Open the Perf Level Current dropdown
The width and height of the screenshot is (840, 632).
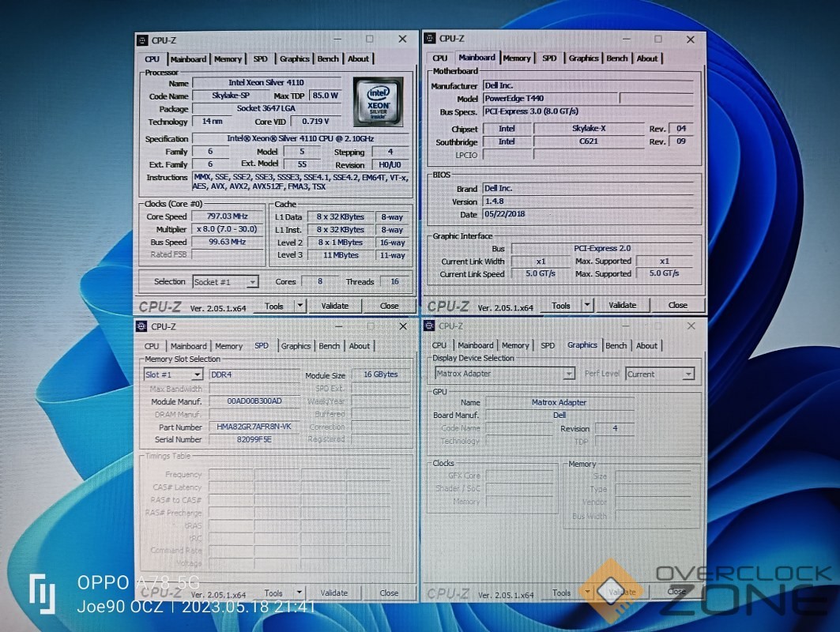click(688, 374)
